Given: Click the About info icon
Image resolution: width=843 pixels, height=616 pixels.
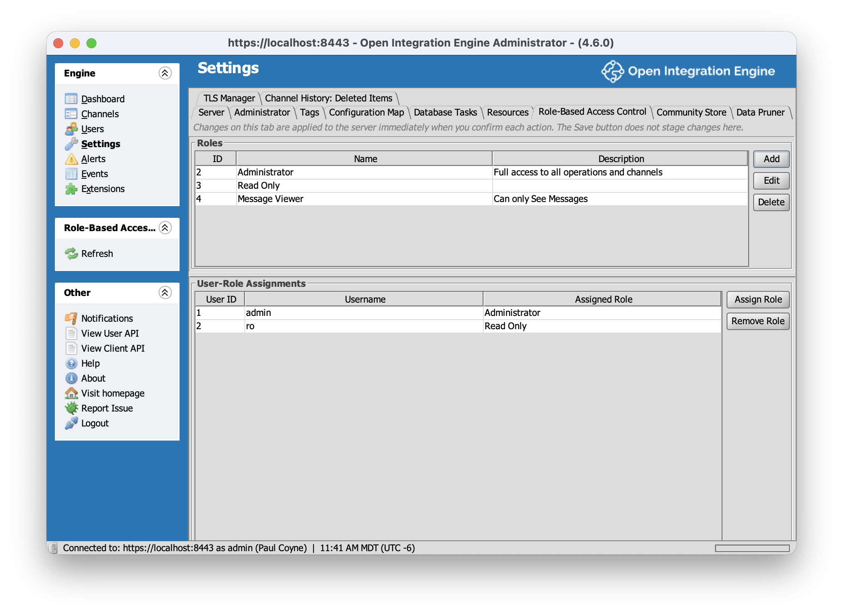Looking at the screenshot, I should coord(71,378).
